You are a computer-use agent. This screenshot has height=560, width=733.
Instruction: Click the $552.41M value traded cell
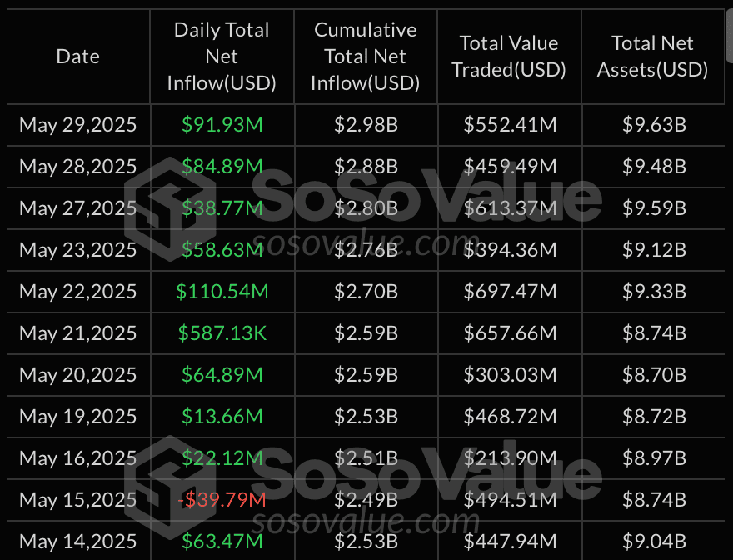click(x=510, y=125)
